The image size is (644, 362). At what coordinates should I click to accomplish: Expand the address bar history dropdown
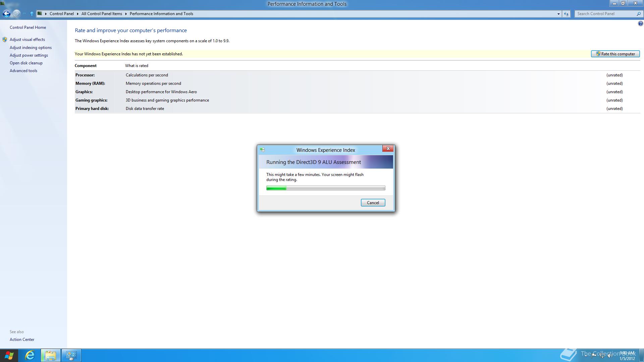point(558,14)
